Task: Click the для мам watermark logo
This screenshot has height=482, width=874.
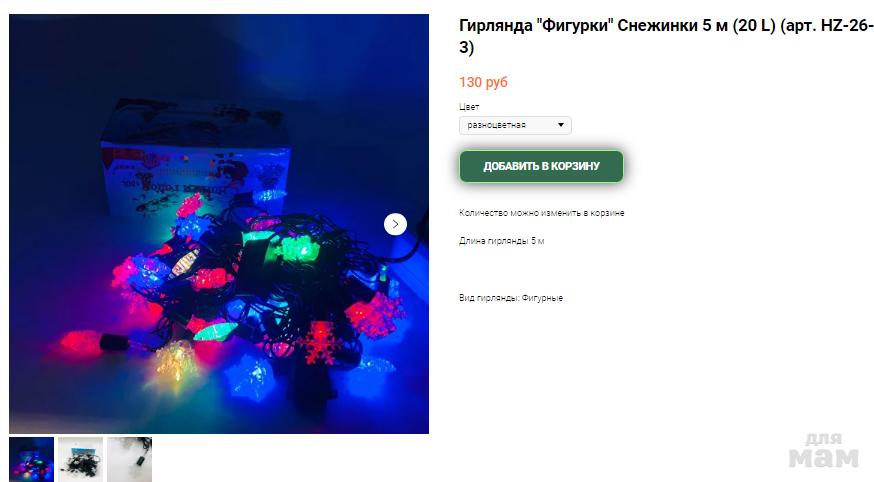Action: click(x=823, y=451)
